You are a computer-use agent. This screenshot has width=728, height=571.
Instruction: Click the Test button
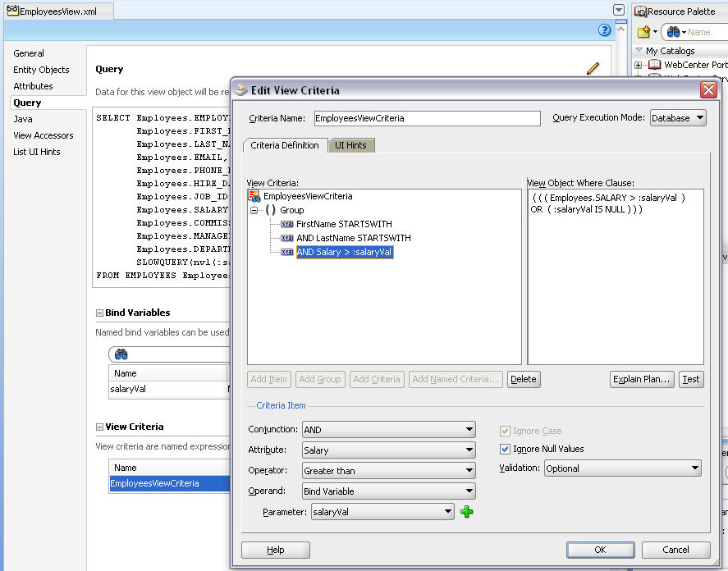coord(691,379)
